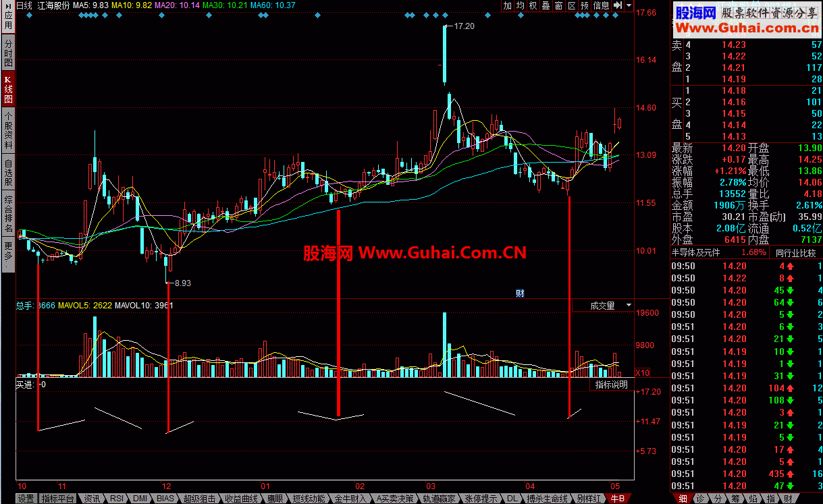Click trade row with volume 435
This screenshot has height=504, width=823.
pyautogui.click(x=747, y=474)
